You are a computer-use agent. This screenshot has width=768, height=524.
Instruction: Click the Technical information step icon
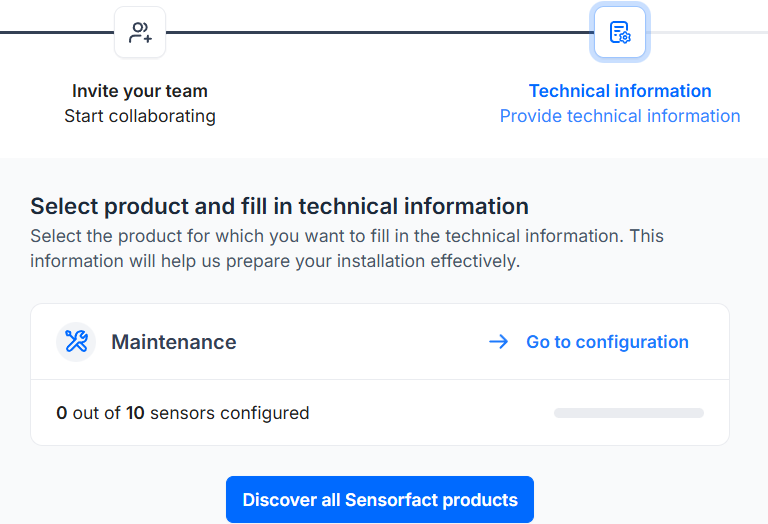(620, 33)
